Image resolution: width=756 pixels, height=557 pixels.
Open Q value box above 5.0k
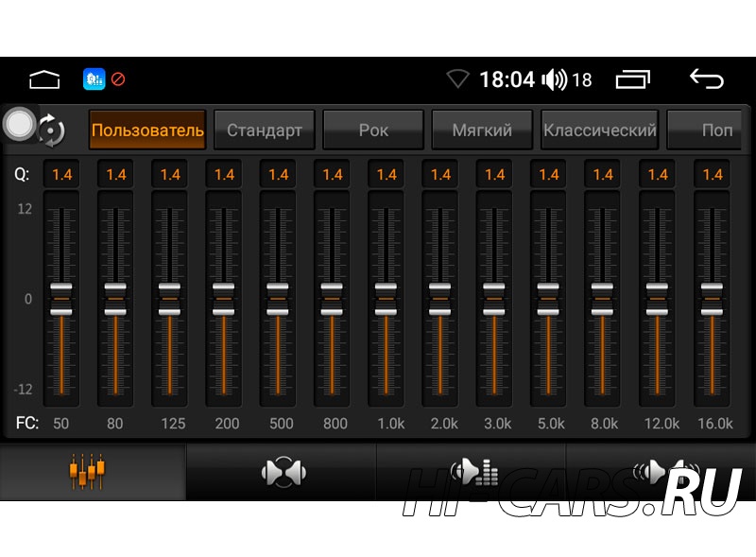click(548, 174)
